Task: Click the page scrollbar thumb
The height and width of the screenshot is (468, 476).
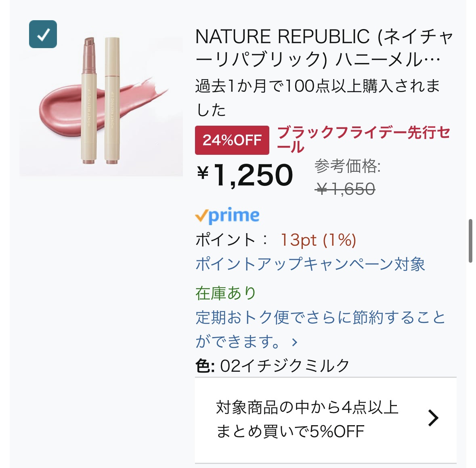Action: (x=470, y=241)
